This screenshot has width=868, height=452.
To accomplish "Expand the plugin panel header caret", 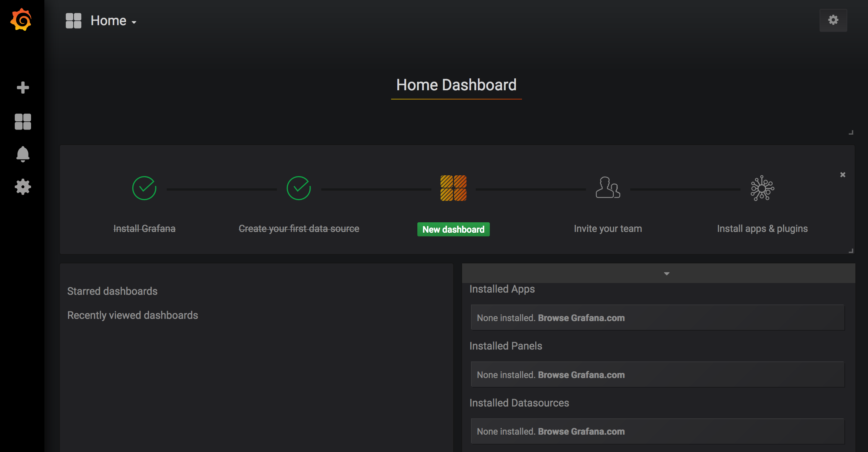I will tap(667, 274).
